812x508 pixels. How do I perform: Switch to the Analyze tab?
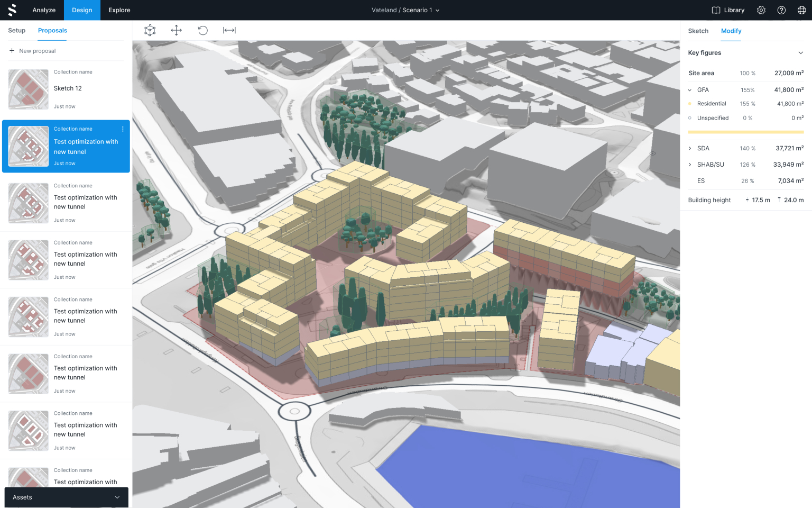(44, 10)
